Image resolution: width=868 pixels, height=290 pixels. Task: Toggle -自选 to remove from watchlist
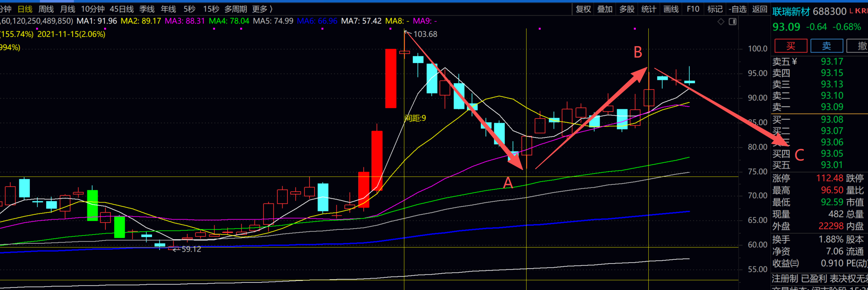click(x=738, y=9)
